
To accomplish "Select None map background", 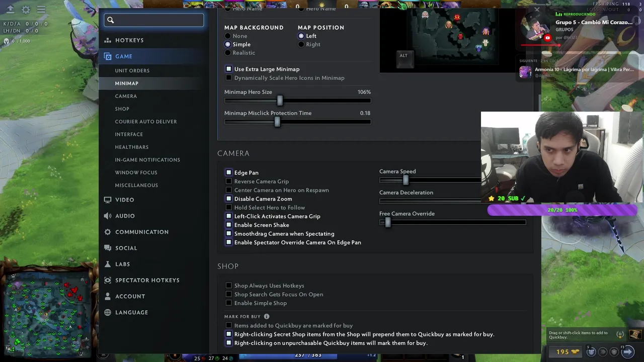I will 228,36.
